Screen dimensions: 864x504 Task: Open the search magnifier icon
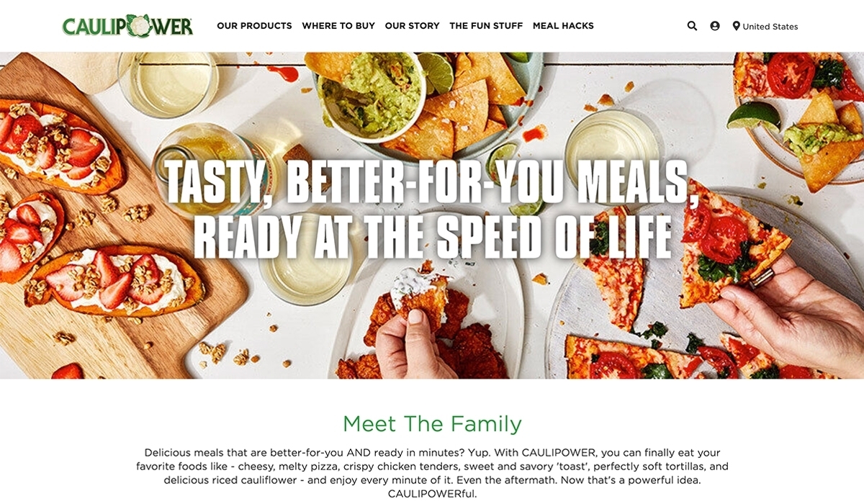[x=692, y=26]
